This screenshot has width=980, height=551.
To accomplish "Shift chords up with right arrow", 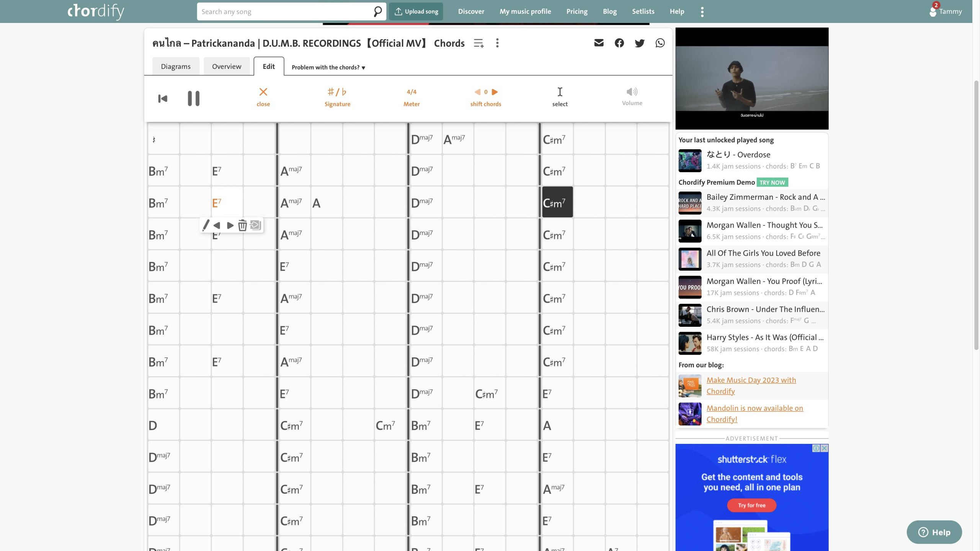I will pos(495,92).
